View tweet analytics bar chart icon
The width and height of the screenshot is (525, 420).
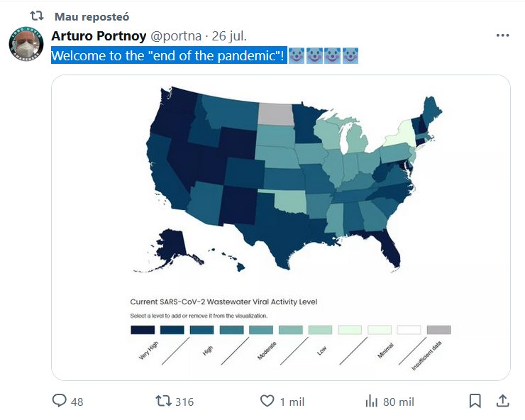[x=371, y=401]
